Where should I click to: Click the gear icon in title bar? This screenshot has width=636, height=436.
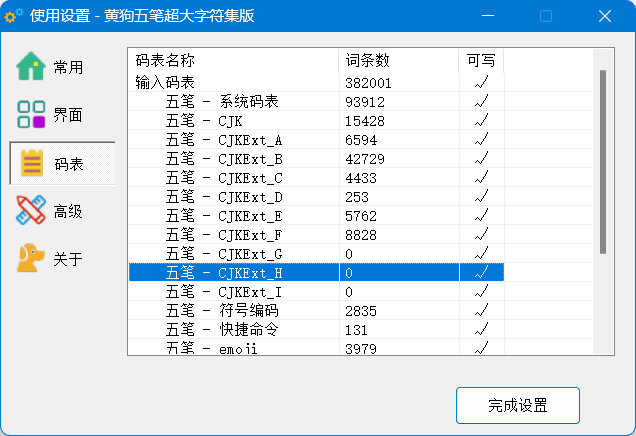[x=14, y=16]
